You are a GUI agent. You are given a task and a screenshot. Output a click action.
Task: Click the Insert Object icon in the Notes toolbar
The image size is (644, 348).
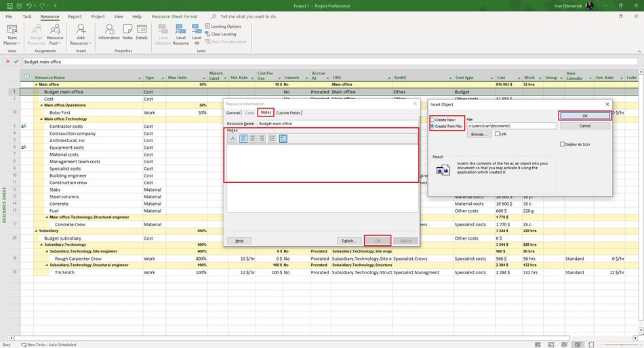[x=283, y=139]
